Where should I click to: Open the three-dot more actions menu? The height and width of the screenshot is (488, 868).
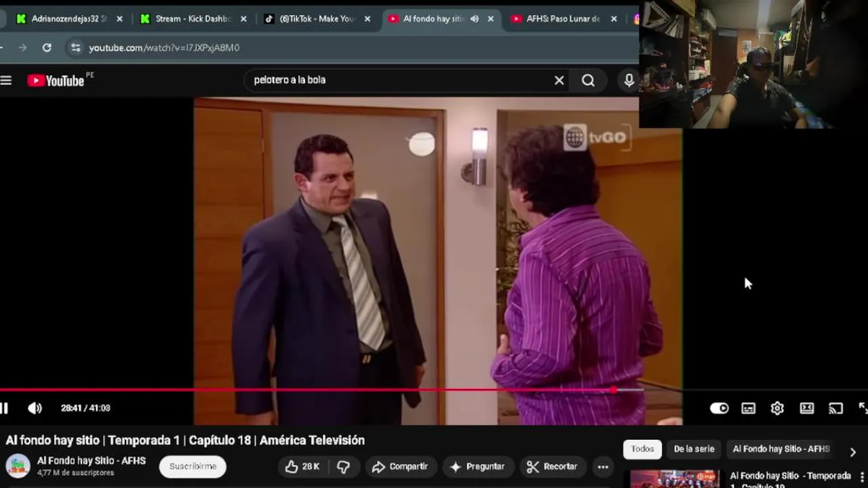pyautogui.click(x=603, y=466)
